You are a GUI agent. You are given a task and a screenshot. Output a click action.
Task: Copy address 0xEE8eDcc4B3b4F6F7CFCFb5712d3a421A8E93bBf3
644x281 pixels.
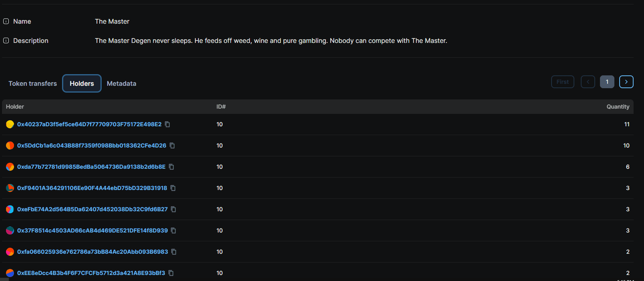point(171,273)
